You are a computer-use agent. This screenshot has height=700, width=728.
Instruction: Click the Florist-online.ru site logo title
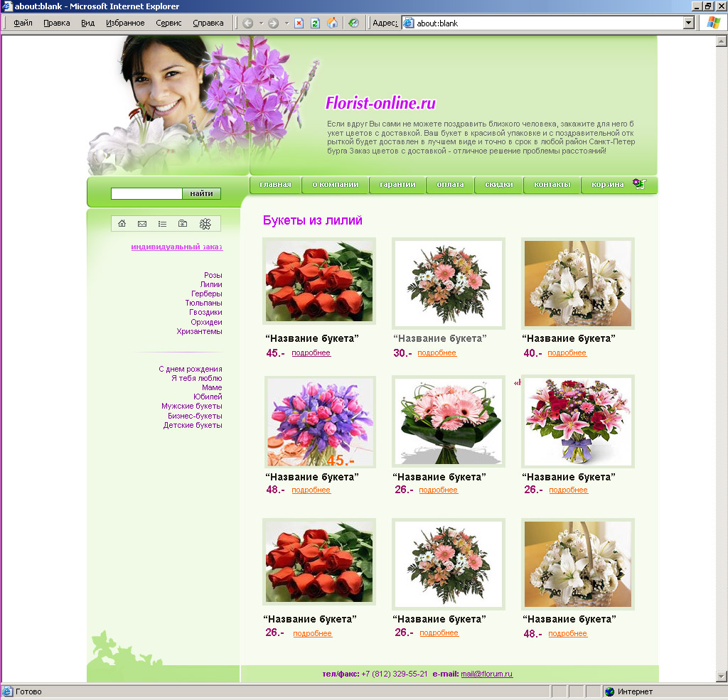381,103
